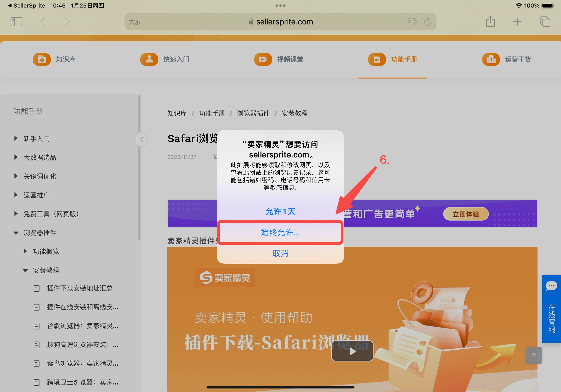The image size is (561, 392).
Task: Open the extensions puzzle icon
Action: (412, 22)
